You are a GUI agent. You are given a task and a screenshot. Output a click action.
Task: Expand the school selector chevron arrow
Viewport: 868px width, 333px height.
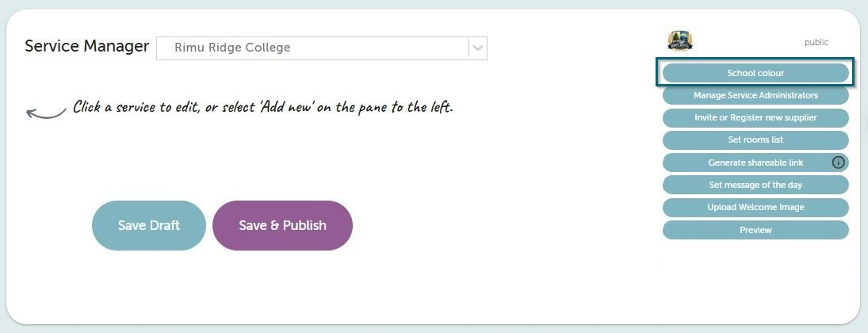pyautogui.click(x=478, y=48)
